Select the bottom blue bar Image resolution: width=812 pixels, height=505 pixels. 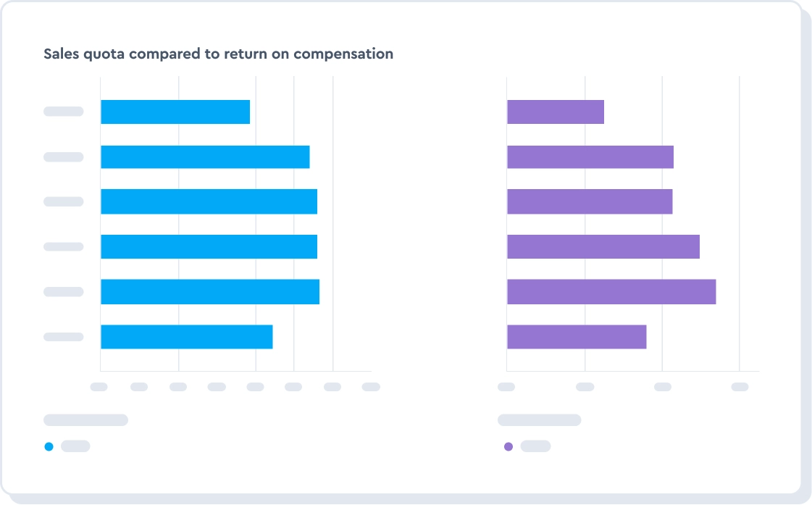(186, 337)
